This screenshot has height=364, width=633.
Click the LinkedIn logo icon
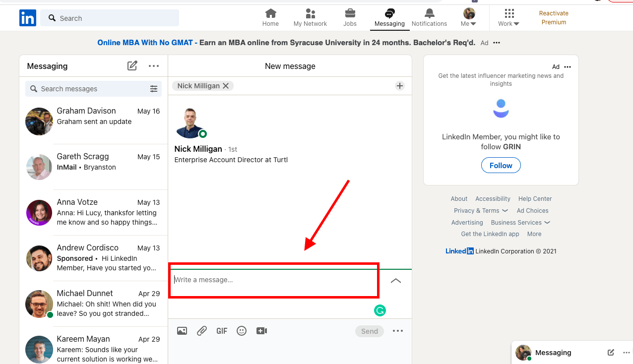[x=28, y=18]
